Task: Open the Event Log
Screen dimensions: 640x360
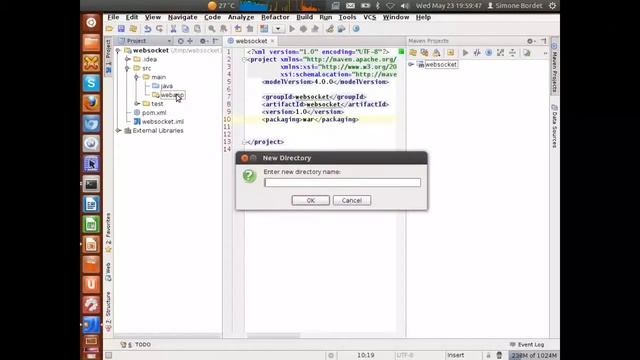Action: [x=527, y=344]
